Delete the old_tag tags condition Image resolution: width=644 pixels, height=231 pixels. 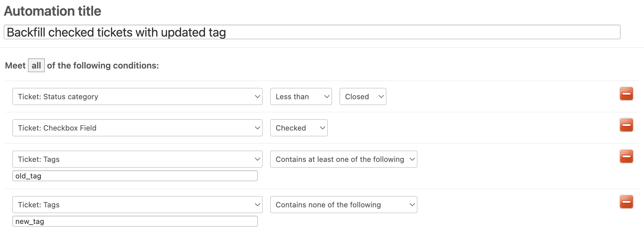[x=626, y=156]
